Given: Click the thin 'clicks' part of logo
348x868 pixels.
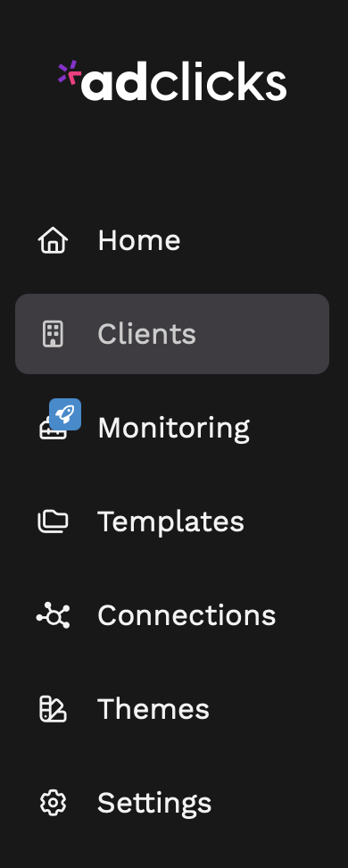Looking at the screenshot, I should (x=218, y=82).
